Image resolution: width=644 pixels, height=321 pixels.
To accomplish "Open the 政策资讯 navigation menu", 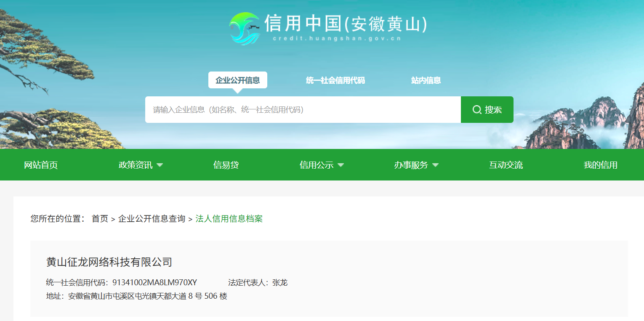I will (x=136, y=165).
